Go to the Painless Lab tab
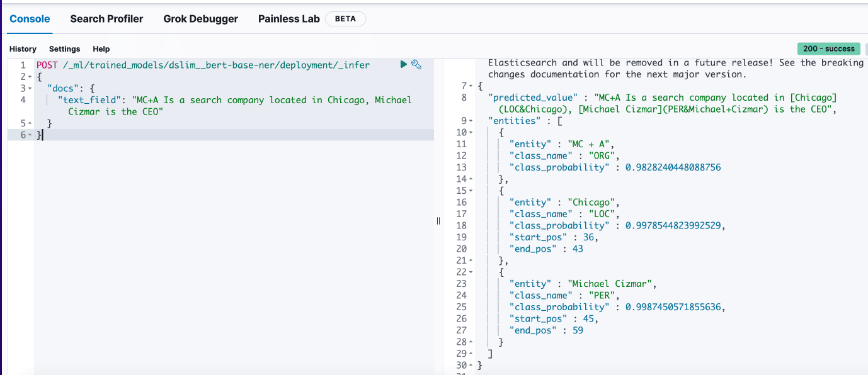The height and width of the screenshot is (375, 868). tap(288, 19)
